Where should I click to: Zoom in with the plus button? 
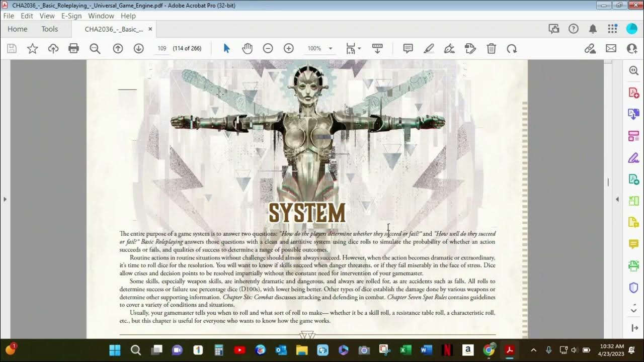288,48
